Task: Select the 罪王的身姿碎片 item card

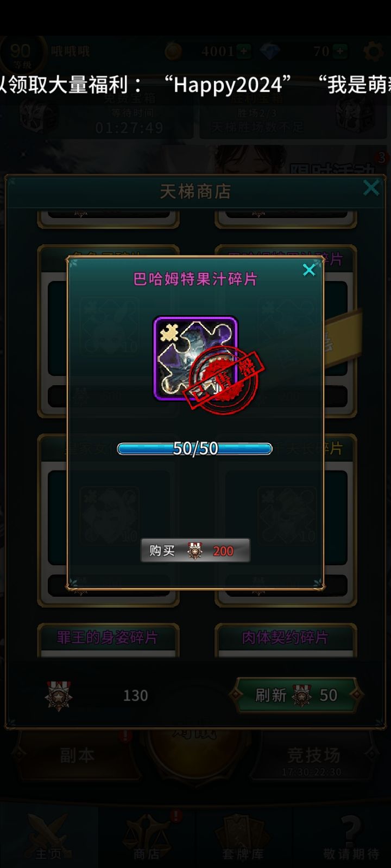Action: [108, 640]
